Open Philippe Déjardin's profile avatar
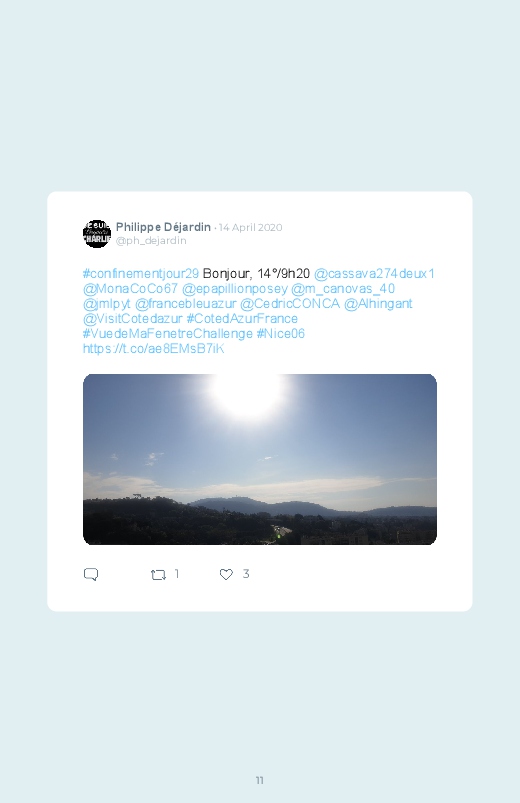Screen dimensions: 520x803 pyautogui.click(x=97, y=234)
